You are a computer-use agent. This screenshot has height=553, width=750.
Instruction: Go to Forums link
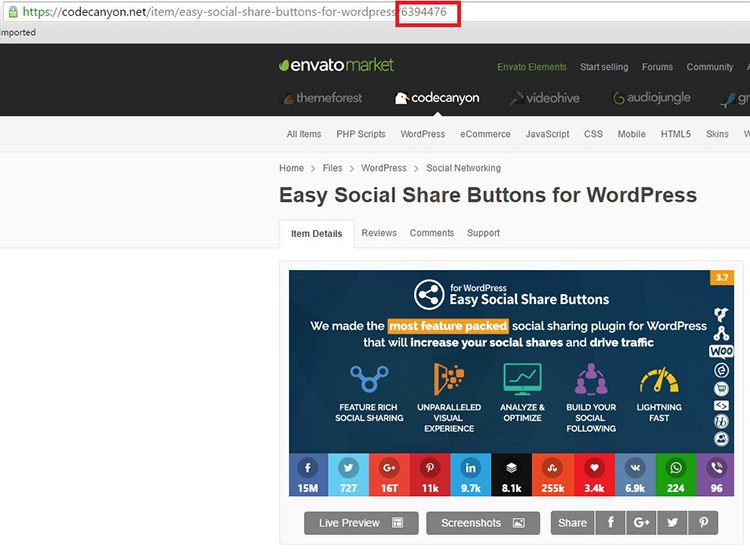coord(657,67)
